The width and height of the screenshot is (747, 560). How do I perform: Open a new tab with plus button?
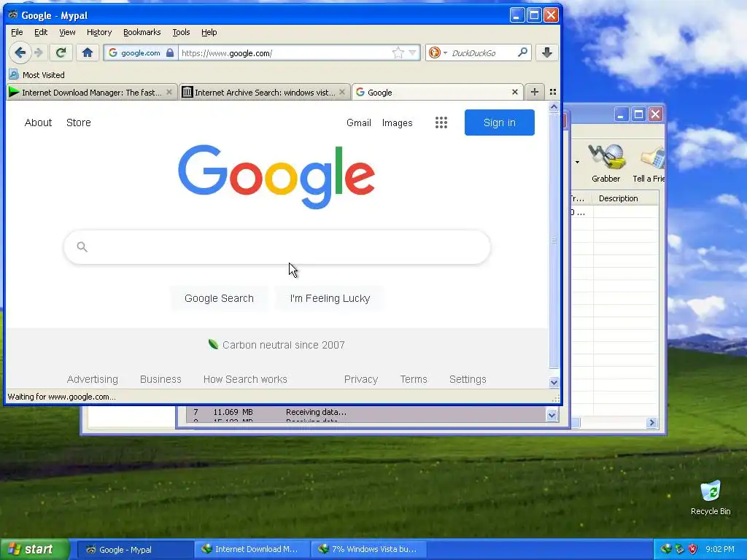(x=535, y=92)
